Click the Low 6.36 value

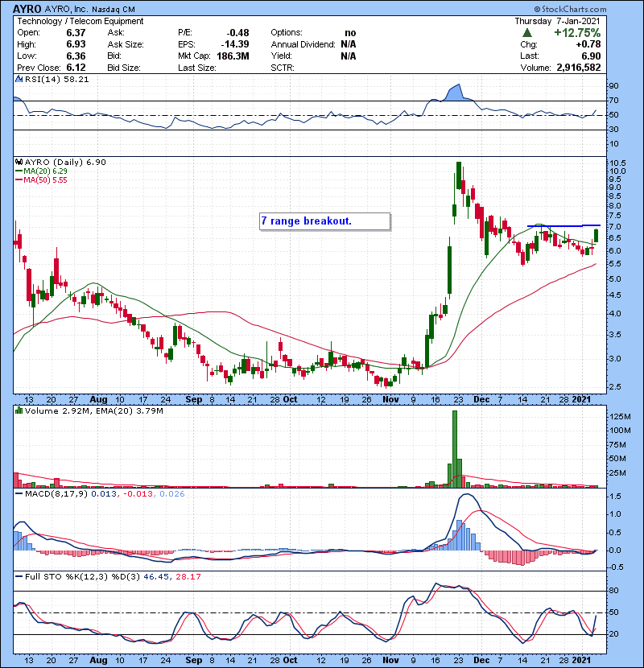[x=76, y=56]
